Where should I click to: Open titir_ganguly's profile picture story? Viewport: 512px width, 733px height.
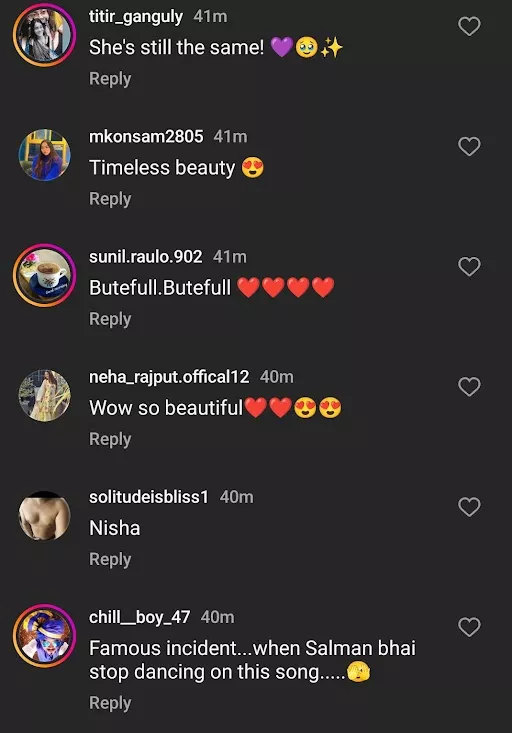coord(44,35)
